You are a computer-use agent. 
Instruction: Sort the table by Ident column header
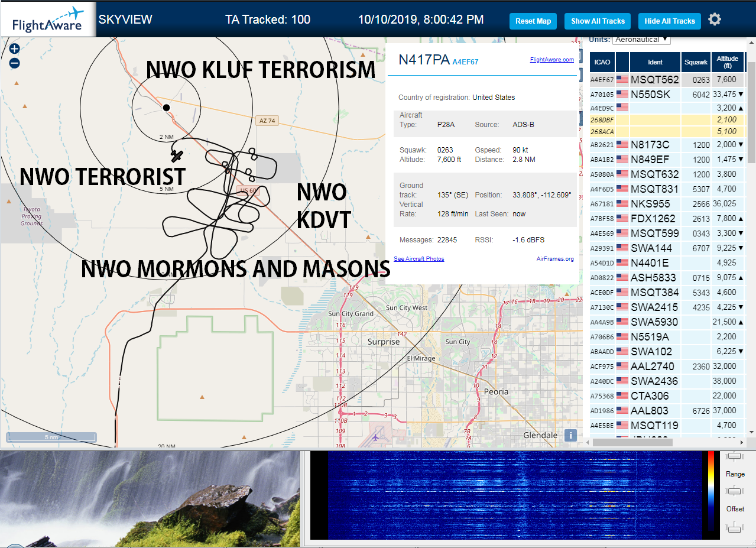[655, 62]
